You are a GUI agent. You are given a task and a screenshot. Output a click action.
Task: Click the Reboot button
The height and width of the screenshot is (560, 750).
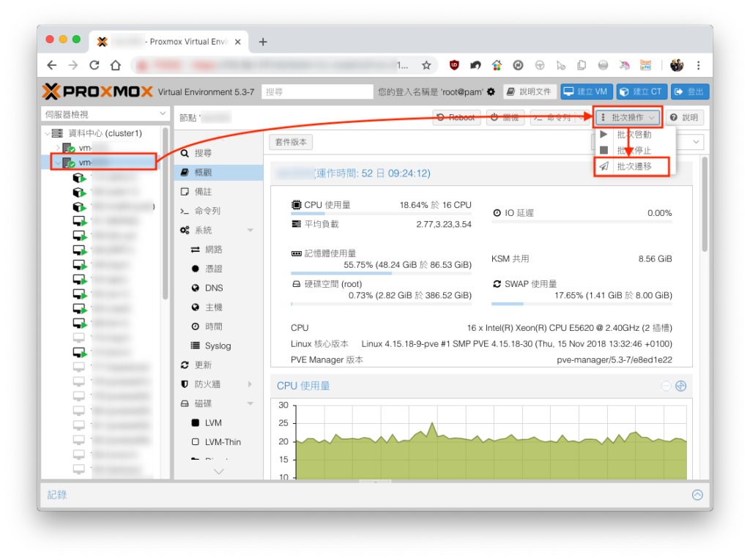[457, 118]
